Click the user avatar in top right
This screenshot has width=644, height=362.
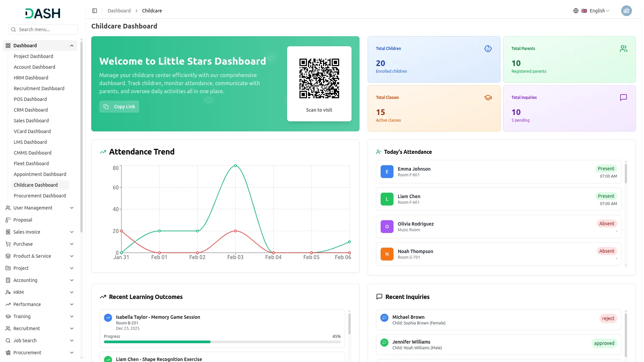pos(626,11)
